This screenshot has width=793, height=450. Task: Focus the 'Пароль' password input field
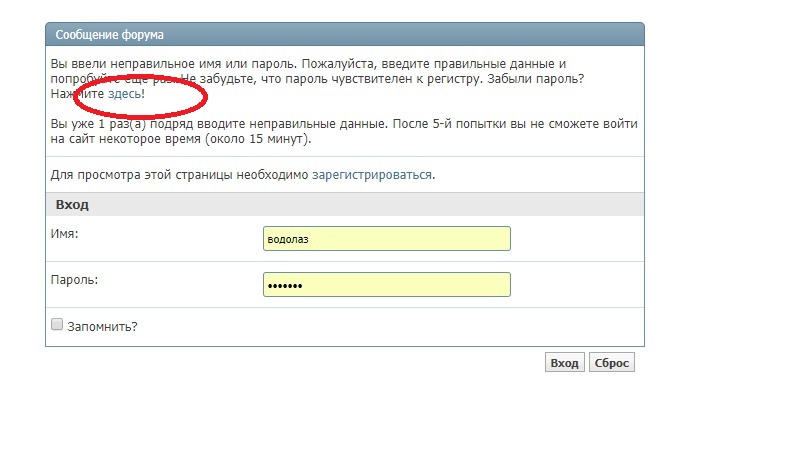coord(386,285)
